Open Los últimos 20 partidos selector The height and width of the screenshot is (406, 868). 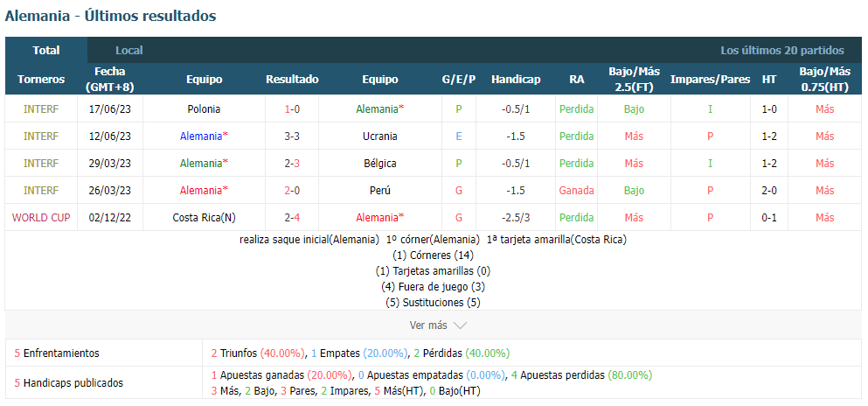782,51
